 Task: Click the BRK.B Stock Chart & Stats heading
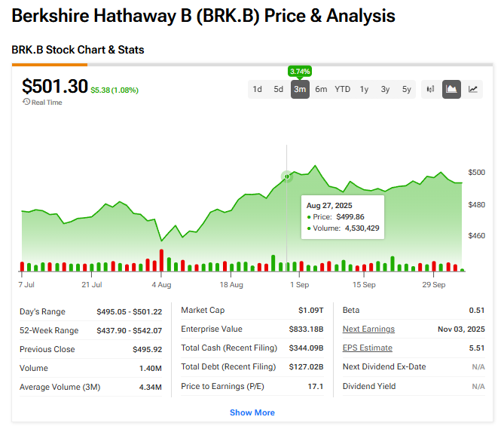[78, 50]
